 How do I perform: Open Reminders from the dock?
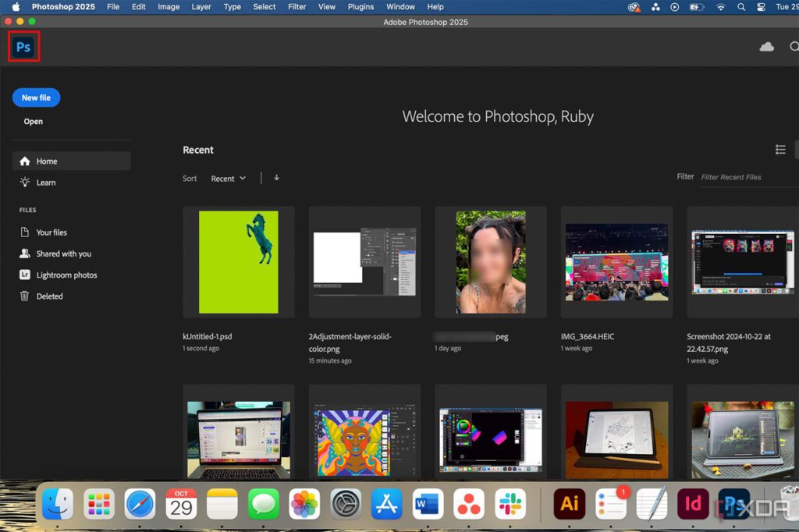coord(610,504)
